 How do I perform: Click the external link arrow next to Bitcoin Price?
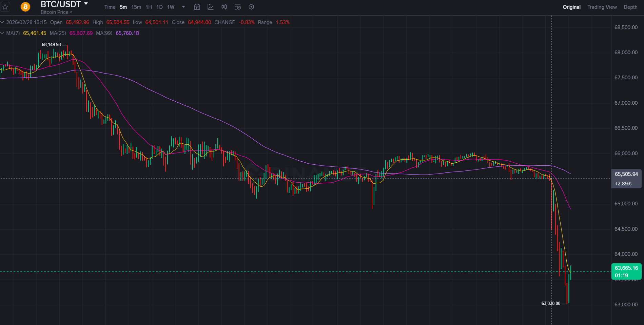click(x=71, y=12)
